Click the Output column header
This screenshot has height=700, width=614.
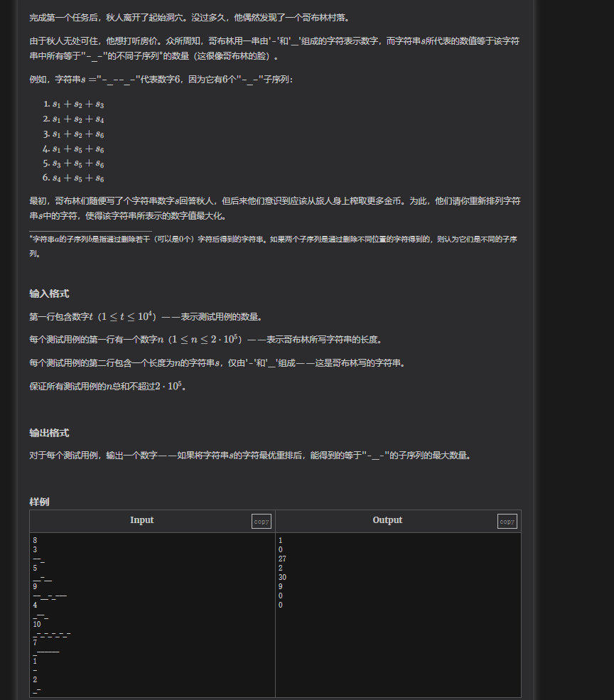(387, 520)
